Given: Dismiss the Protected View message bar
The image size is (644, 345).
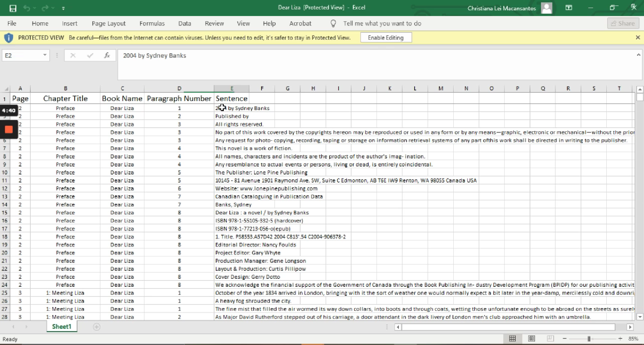Looking at the screenshot, I should pos(638,37).
